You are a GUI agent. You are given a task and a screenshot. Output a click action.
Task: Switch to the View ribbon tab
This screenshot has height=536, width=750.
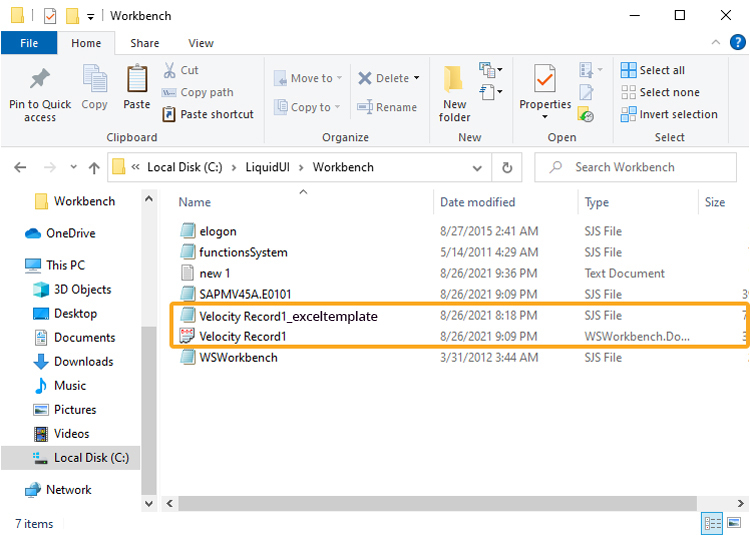point(201,43)
